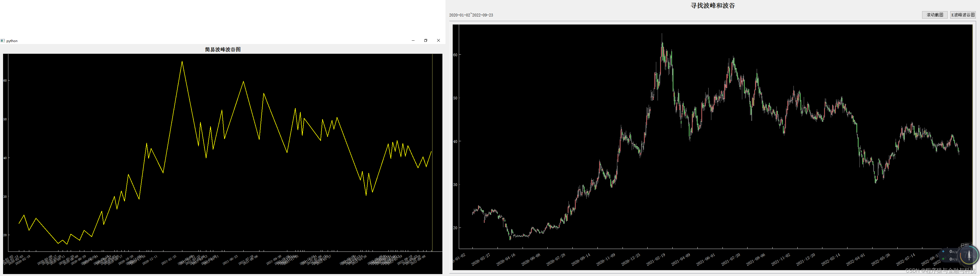Screen dimensions: 980x276
Task: Click the 2020-06-08 date tick on candlestick chart
Action: pos(531,259)
